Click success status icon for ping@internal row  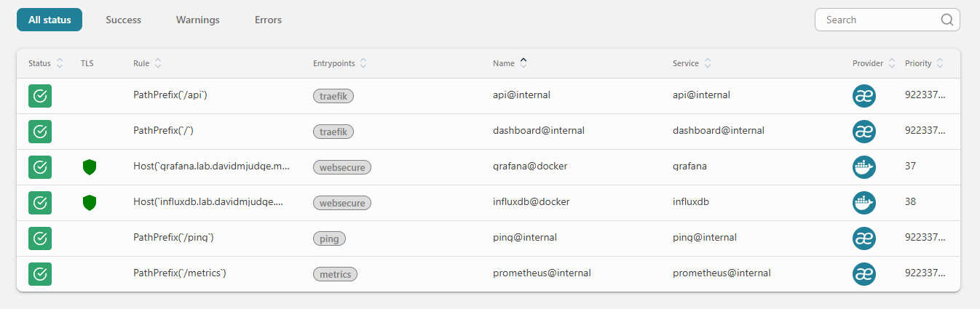tap(40, 238)
